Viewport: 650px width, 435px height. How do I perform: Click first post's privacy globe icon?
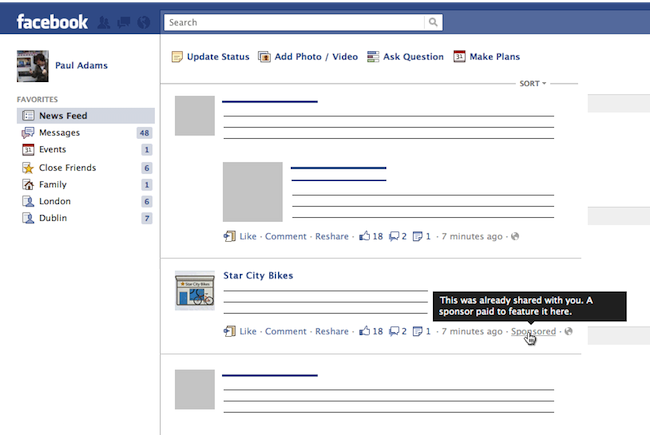(515, 236)
